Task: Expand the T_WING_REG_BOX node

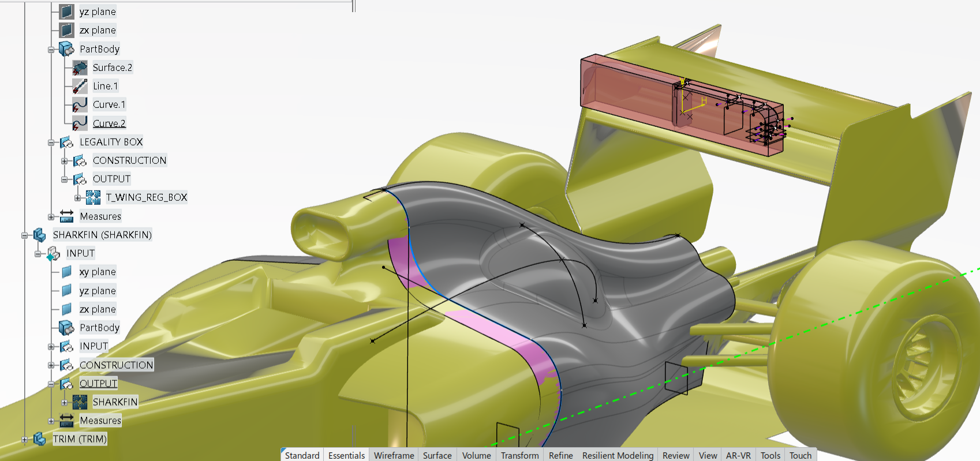Action: pos(78,198)
